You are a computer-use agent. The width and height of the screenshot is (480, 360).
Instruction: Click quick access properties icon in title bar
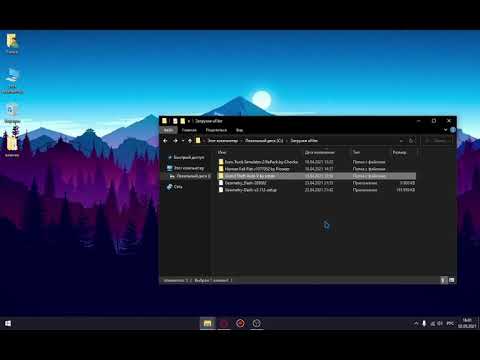[175, 121]
